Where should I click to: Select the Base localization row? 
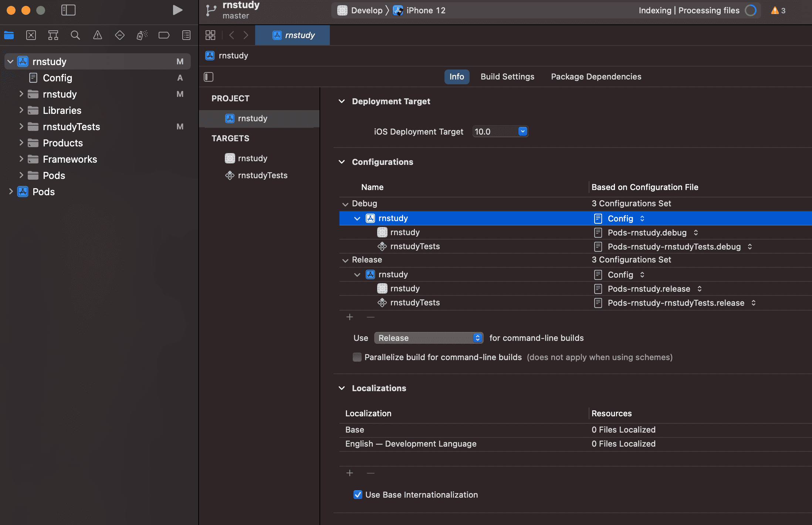(x=575, y=430)
